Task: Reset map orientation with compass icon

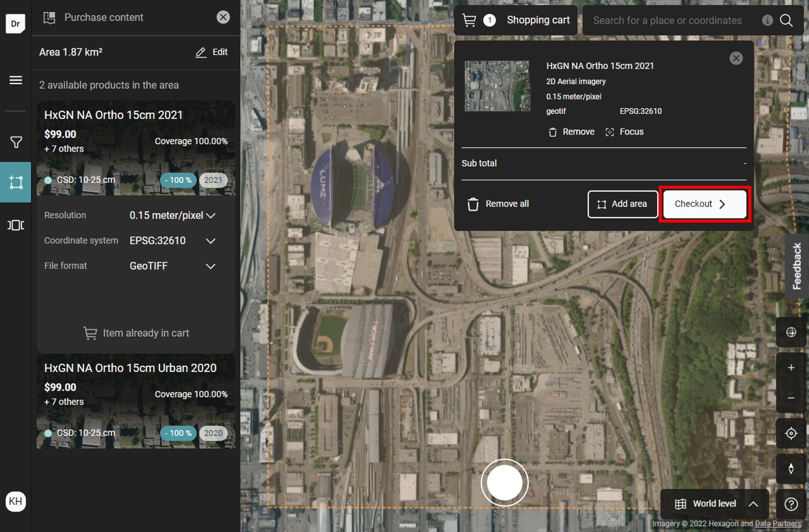Action: click(791, 468)
